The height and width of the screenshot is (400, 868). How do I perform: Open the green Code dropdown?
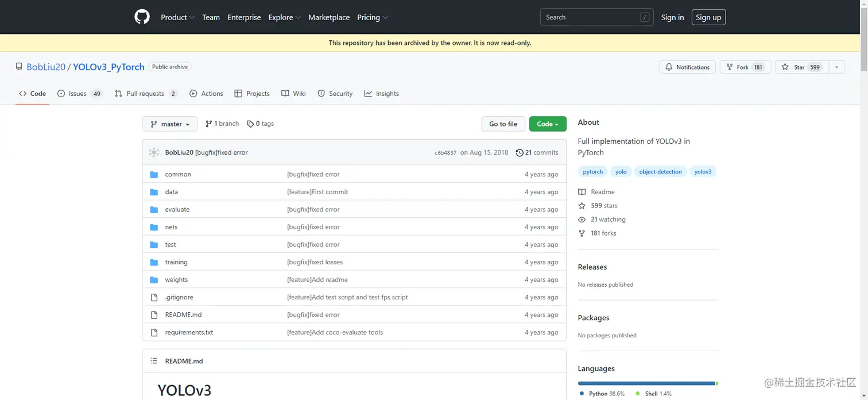click(x=548, y=124)
